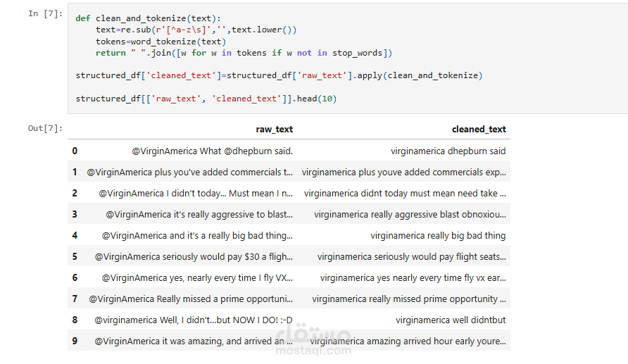Click cleaned text 'virginamerica dhepburn said'
This screenshot has width=628, height=364.
448,151
